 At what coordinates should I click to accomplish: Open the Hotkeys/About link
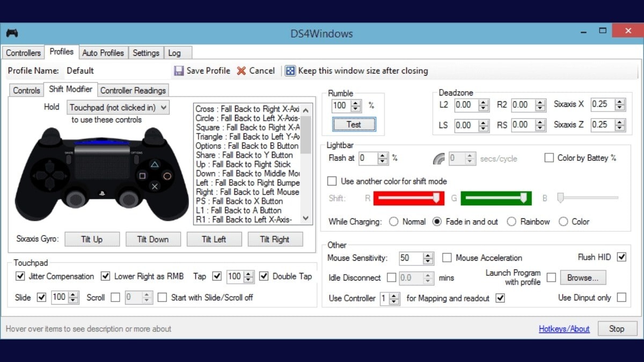pyautogui.click(x=564, y=329)
